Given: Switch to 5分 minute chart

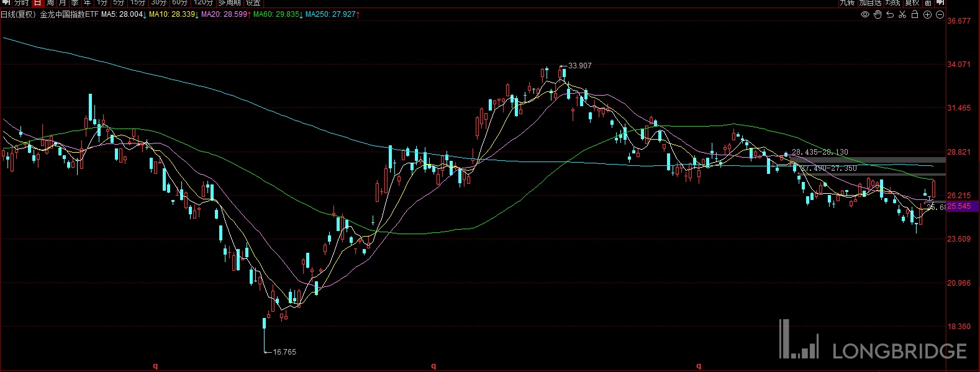Looking at the screenshot, I should pos(118,2).
